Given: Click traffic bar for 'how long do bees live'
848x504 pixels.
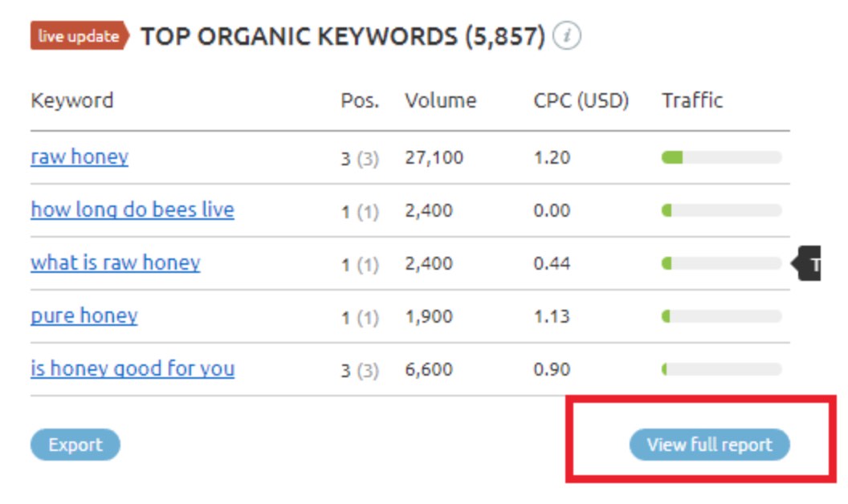Looking at the screenshot, I should [x=721, y=210].
